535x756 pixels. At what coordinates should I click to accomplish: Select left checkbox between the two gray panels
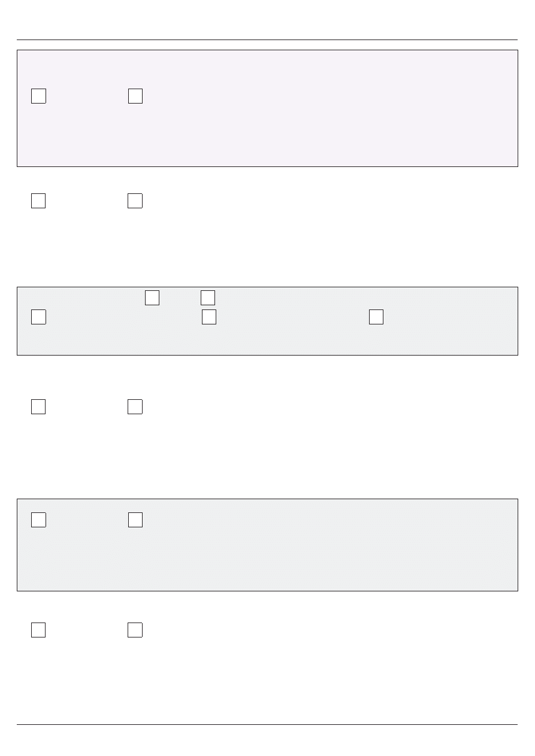click(x=38, y=406)
